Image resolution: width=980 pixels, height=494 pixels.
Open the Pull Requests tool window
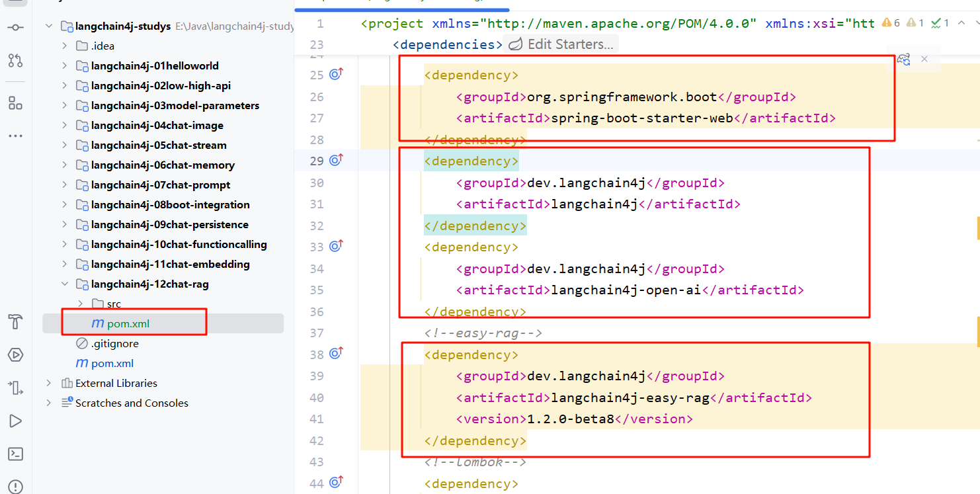click(x=15, y=61)
